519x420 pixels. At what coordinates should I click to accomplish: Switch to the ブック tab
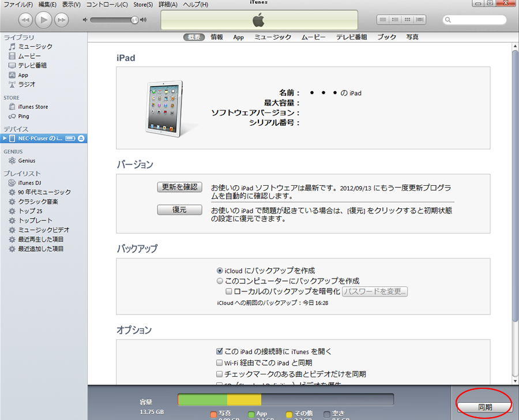click(386, 37)
